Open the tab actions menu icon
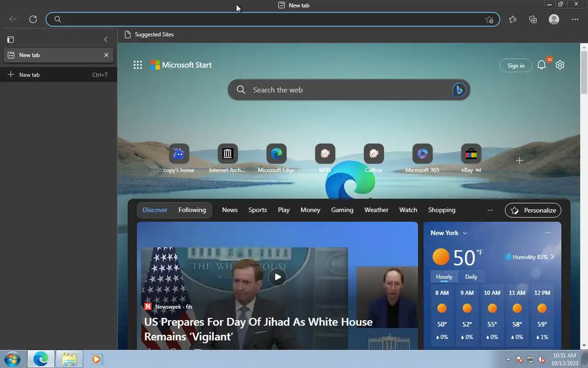The width and height of the screenshot is (588, 368). (11, 40)
